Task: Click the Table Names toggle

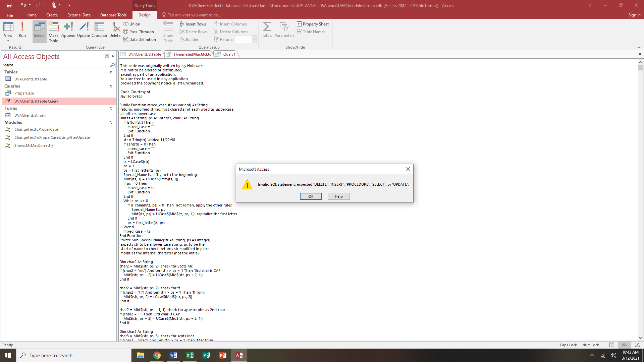Action: pyautogui.click(x=311, y=32)
